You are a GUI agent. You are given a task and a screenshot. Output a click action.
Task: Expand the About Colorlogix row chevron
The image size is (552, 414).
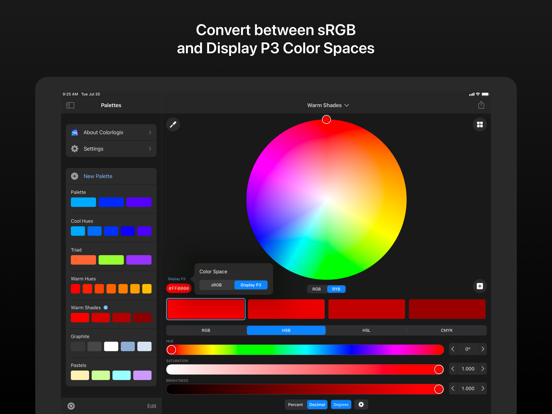point(150,132)
